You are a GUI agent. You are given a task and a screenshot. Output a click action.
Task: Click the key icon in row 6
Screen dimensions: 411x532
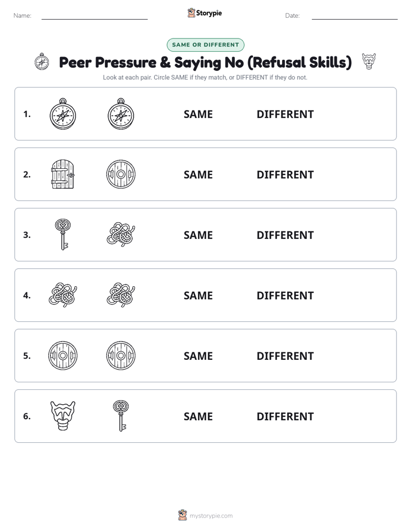121,416
